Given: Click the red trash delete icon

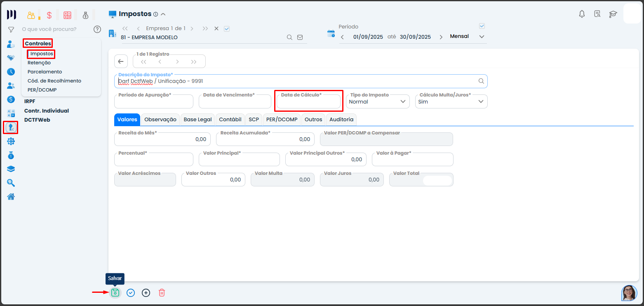Looking at the screenshot, I should point(162,293).
